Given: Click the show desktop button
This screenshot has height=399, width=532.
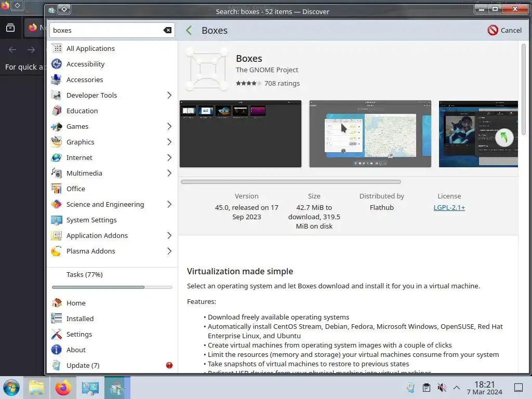Looking at the screenshot, I should (x=518, y=388).
